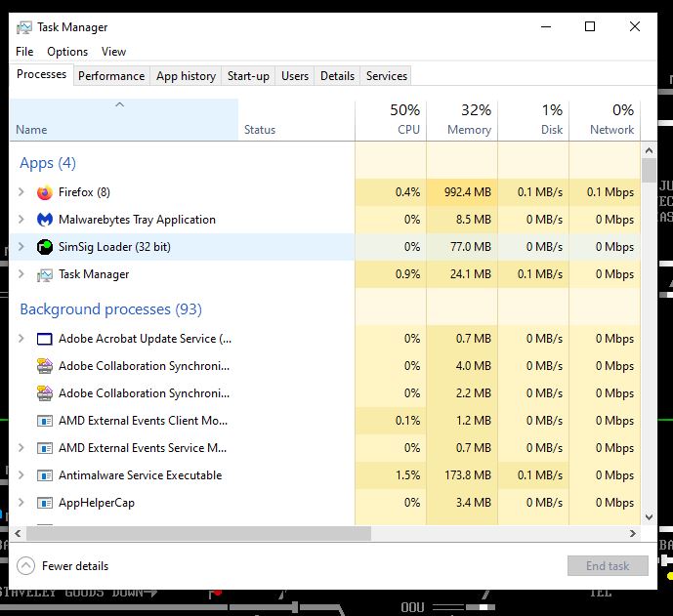This screenshot has height=616, width=673.
Task: Sort by the Status column header
Action: pyautogui.click(x=297, y=120)
